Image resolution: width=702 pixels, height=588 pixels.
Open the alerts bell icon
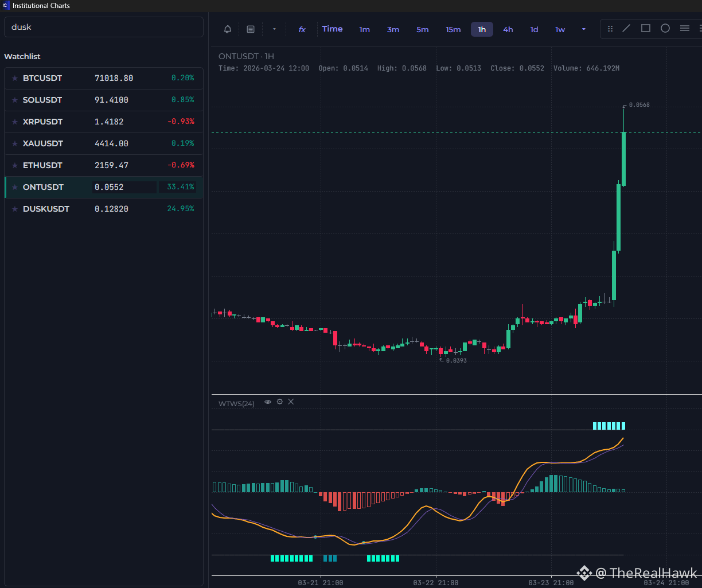[x=228, y=29]
